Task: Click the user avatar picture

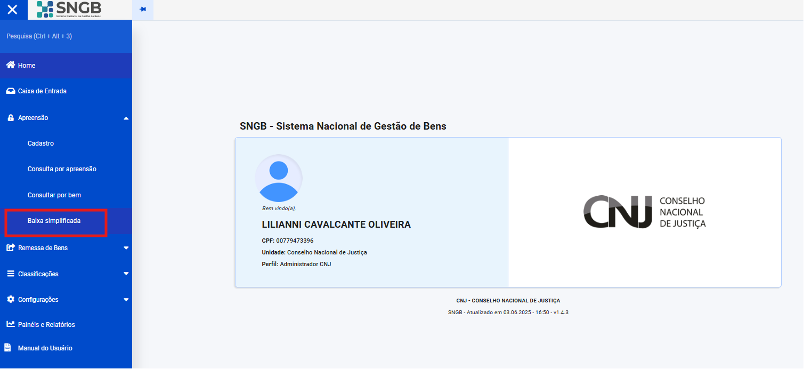Action: [279, 178]
